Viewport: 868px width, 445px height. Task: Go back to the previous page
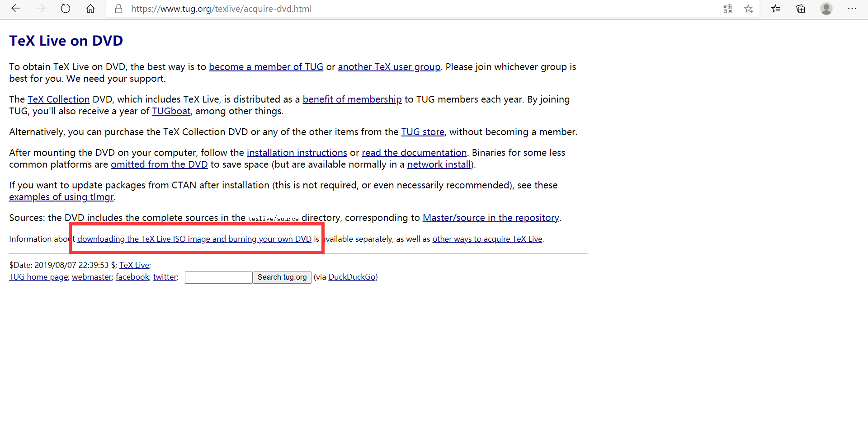pos(16,9)
